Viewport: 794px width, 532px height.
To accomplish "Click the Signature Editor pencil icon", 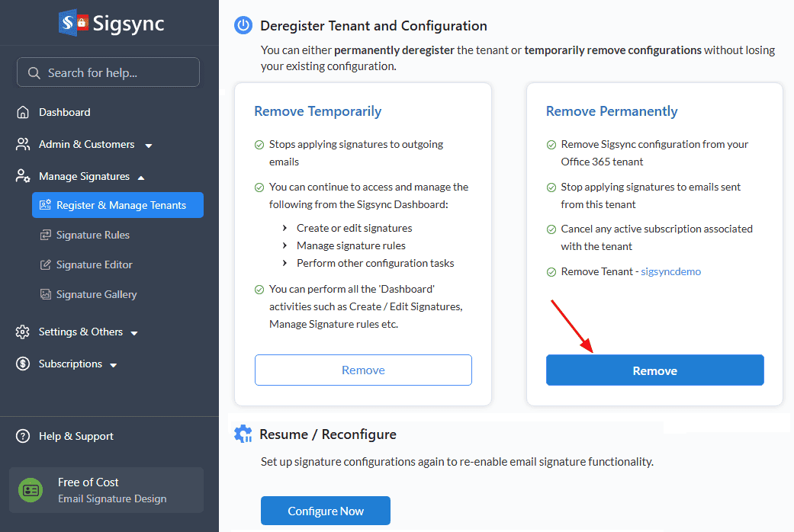I will coord(46,264).
